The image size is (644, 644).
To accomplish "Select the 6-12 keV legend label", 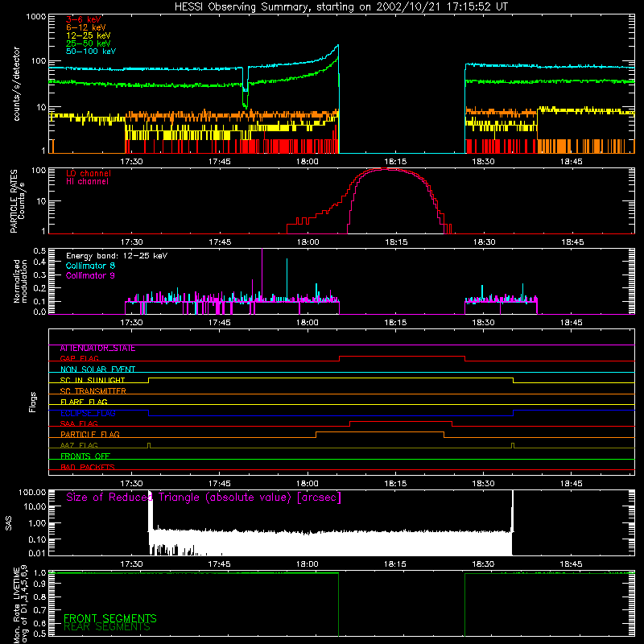I will pos(86,27).
